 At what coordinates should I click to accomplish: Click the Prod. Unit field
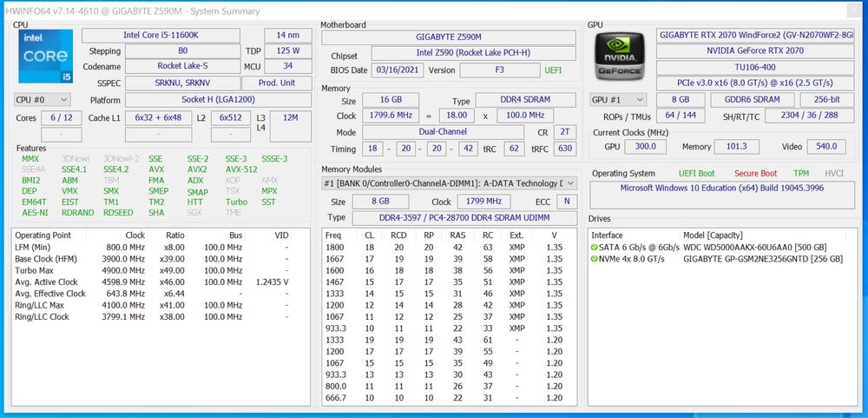pyautogui.click(x=277, y=83)
